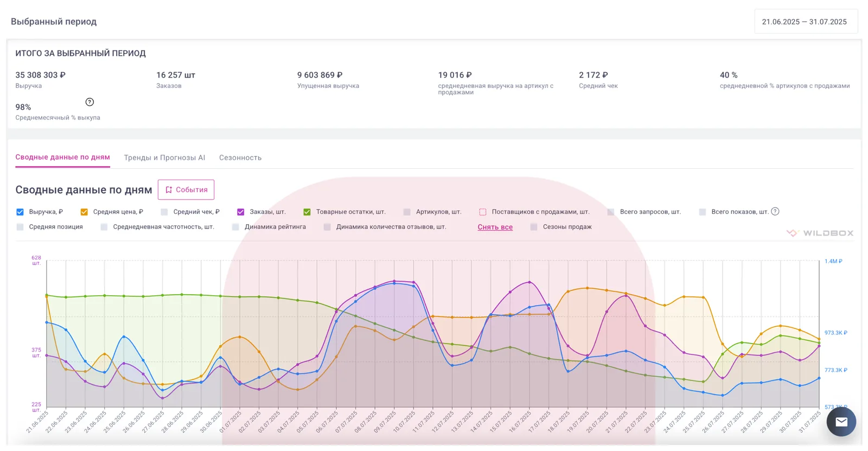Click the 40 % articles with sales value
Viewport: 868px width, 451px height.
pos(729,75)
